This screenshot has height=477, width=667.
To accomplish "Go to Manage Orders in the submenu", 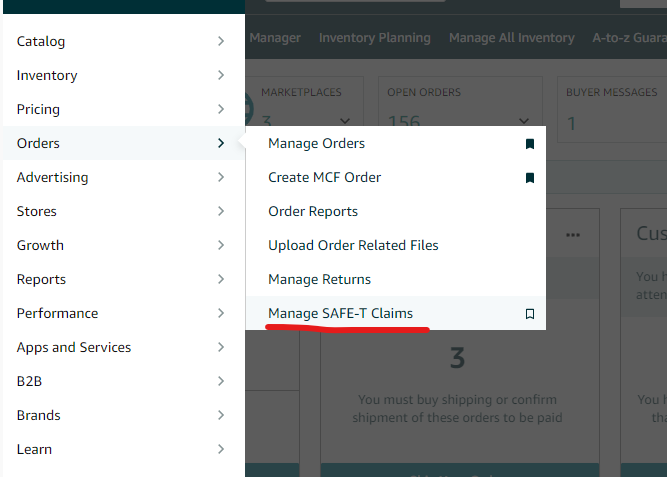I will [x=316, y=144].
